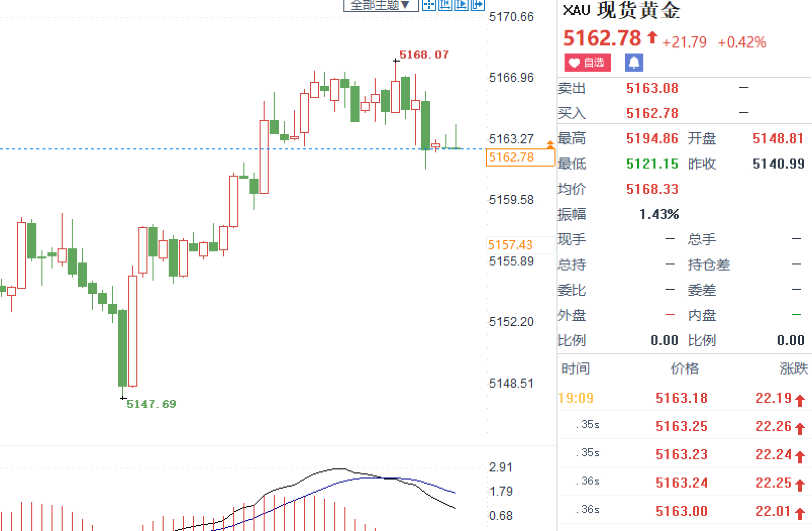The height and width of the screenshot is (531, 812).
Task: Select the 现货黄金 title text
Action: pos(638,10)
